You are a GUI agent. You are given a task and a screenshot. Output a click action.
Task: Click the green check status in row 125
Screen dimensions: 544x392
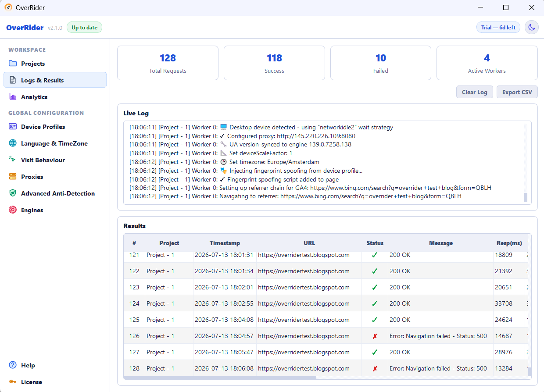[375, 320]
